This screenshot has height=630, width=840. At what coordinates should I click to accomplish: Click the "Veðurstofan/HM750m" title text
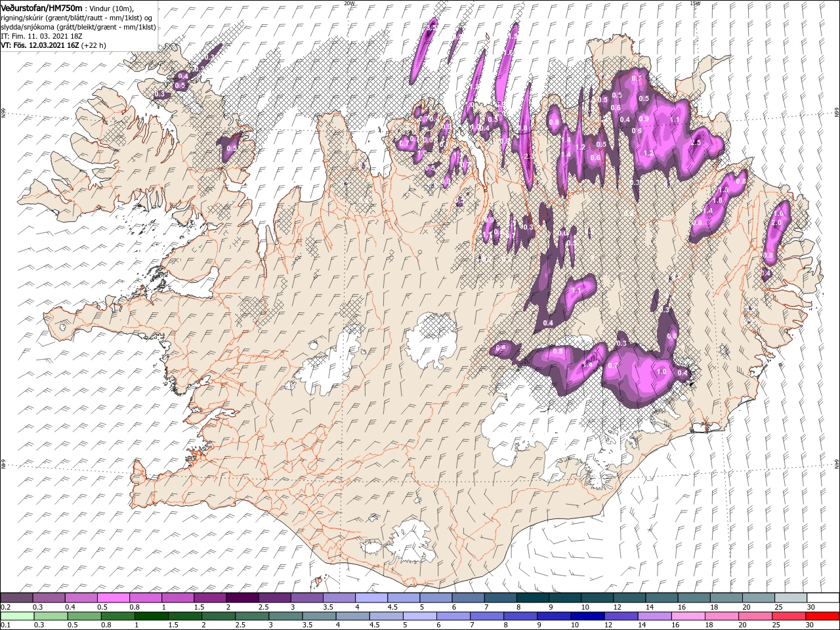coord(41,8)
